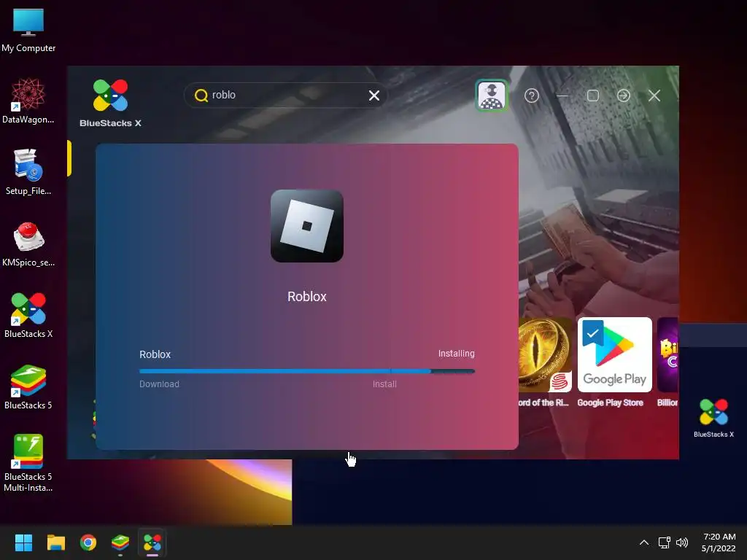Switch to BlueStacks 5 in taskbar
The image size is (747, 560).
coord(120,542)
